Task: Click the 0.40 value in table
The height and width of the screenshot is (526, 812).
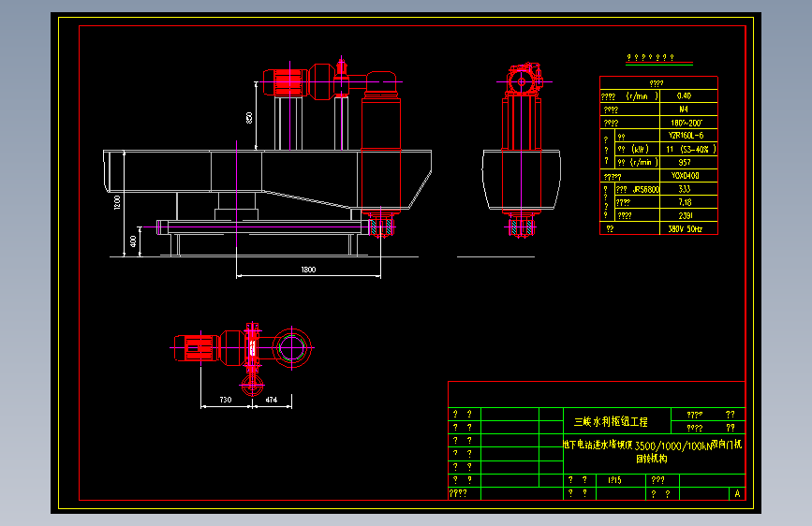Action: point(684,95)
